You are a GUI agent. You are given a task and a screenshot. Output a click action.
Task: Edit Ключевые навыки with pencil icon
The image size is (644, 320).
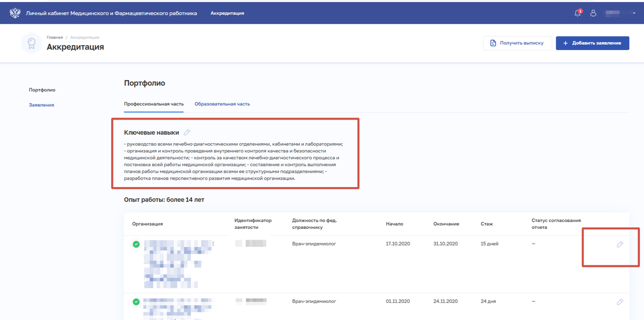click(187, 132)
